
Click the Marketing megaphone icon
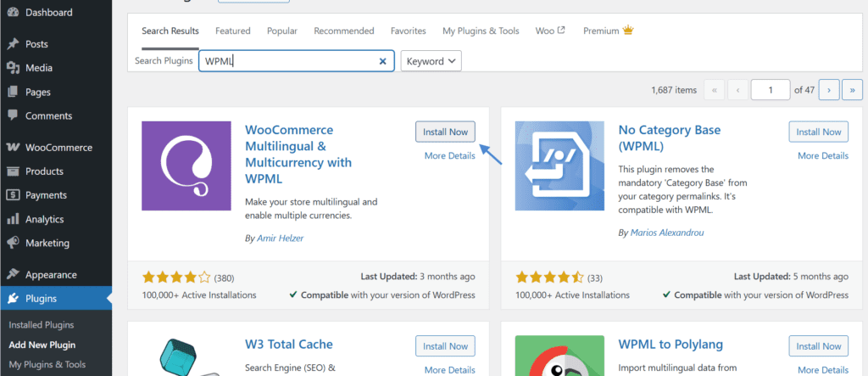tap(14, 243)
